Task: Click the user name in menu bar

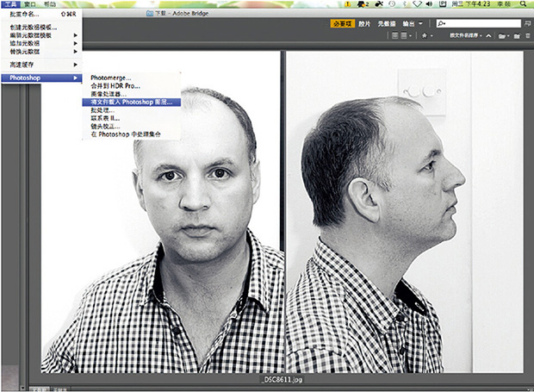Action: click(x=503, y=4)
